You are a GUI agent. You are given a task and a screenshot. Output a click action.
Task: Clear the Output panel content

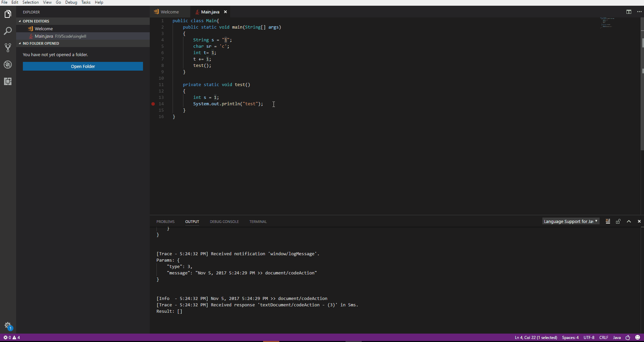pyautogui.click(x=608, y=221)
